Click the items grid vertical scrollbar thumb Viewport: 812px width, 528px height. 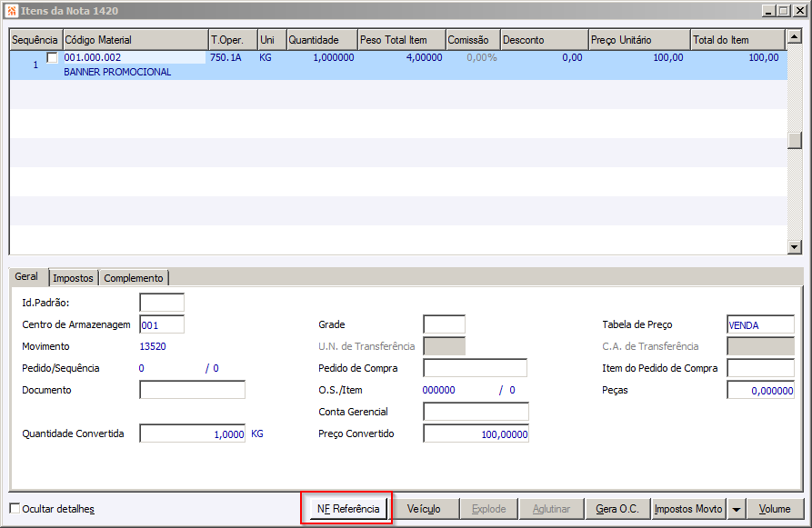[795, 140]
